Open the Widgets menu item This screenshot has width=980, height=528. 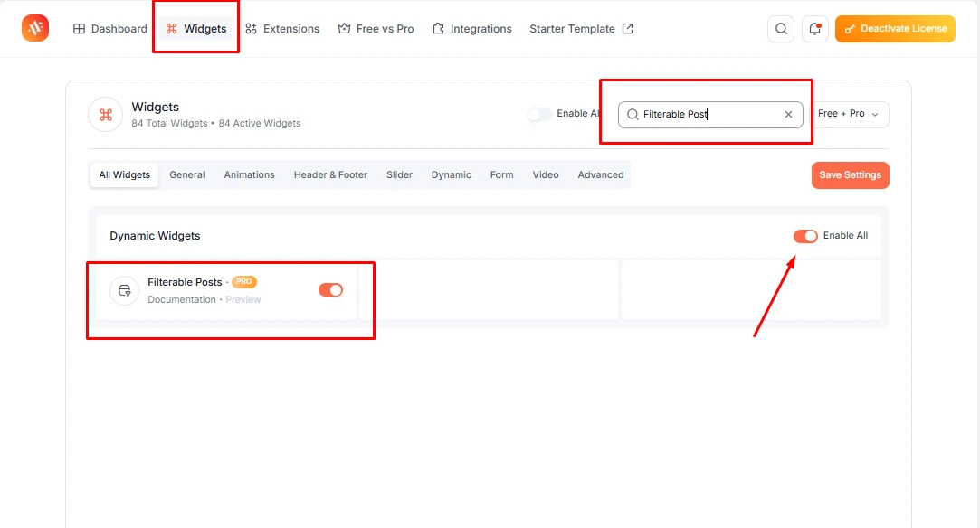[196, 29]
